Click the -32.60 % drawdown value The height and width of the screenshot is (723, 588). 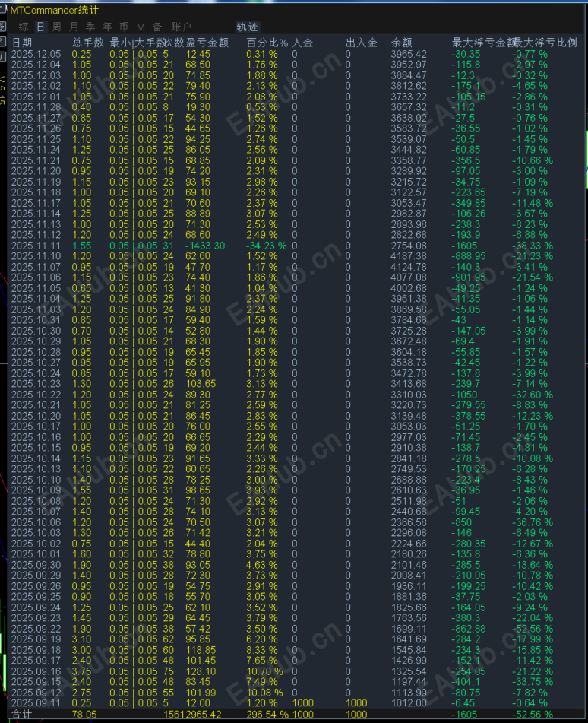(533, 395)
